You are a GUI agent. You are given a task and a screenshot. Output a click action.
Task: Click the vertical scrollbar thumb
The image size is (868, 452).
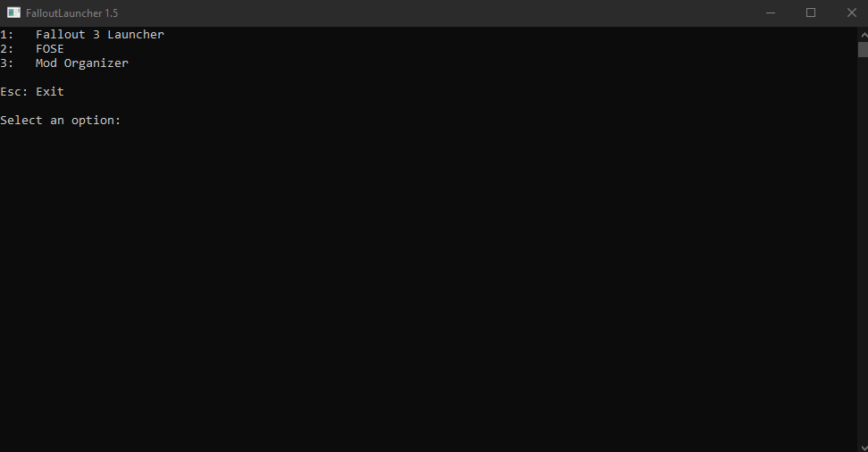coord(863,49)
